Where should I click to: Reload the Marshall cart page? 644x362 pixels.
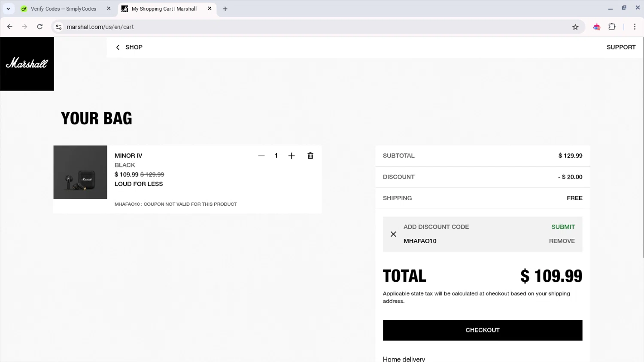pos(40,27)
